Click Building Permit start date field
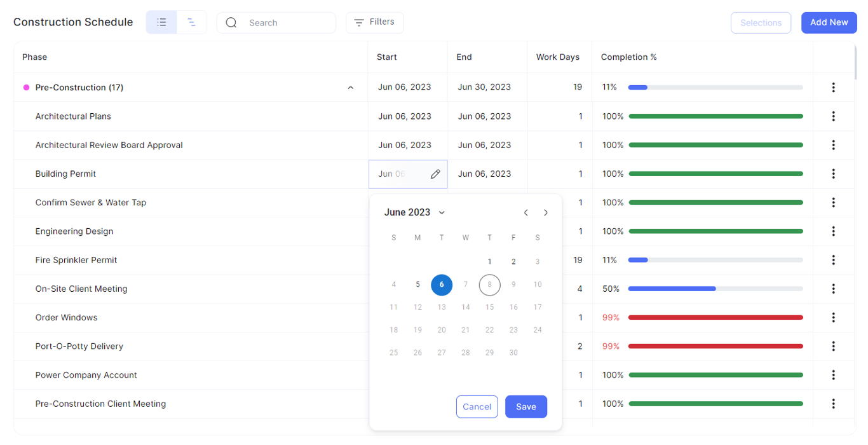Viewport: 868px width, 445px height. point(408,174)
